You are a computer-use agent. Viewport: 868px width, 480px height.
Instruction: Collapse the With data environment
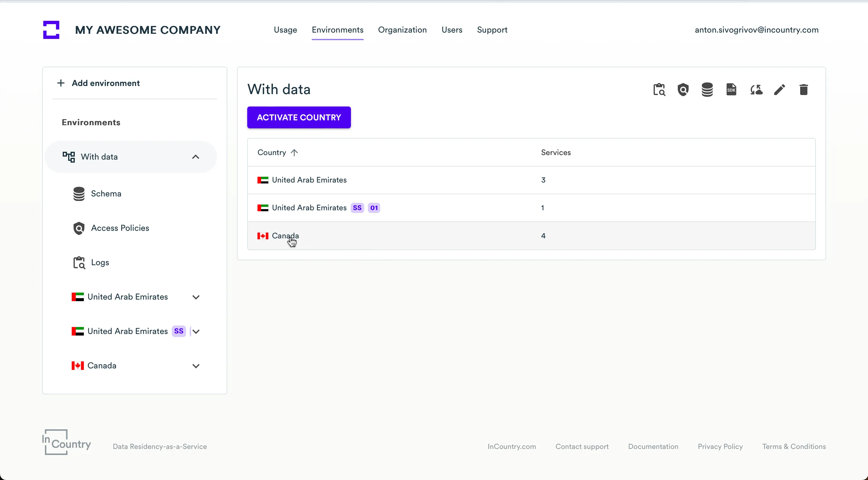click(195, 157)
